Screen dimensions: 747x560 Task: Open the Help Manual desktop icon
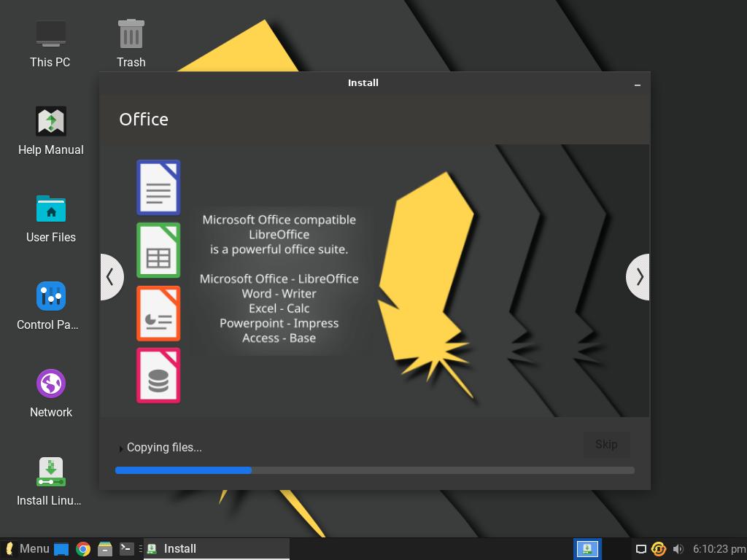[51, 131]
